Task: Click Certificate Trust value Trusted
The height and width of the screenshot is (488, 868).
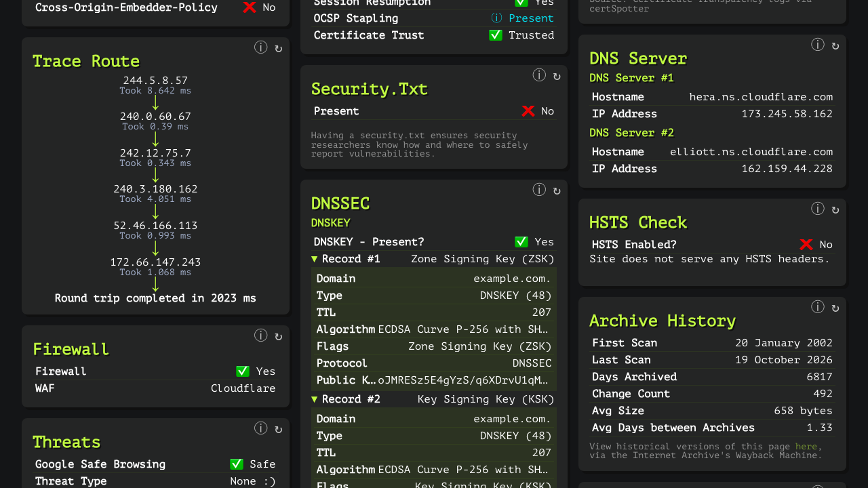Action: 531,35
